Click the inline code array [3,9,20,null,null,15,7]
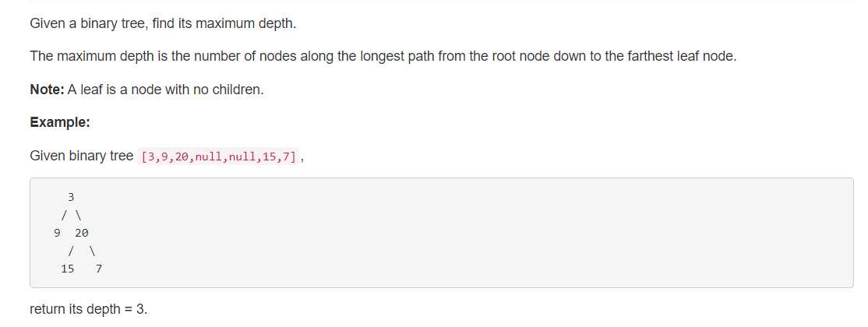868x327 pixels. [x=218, y=156]
